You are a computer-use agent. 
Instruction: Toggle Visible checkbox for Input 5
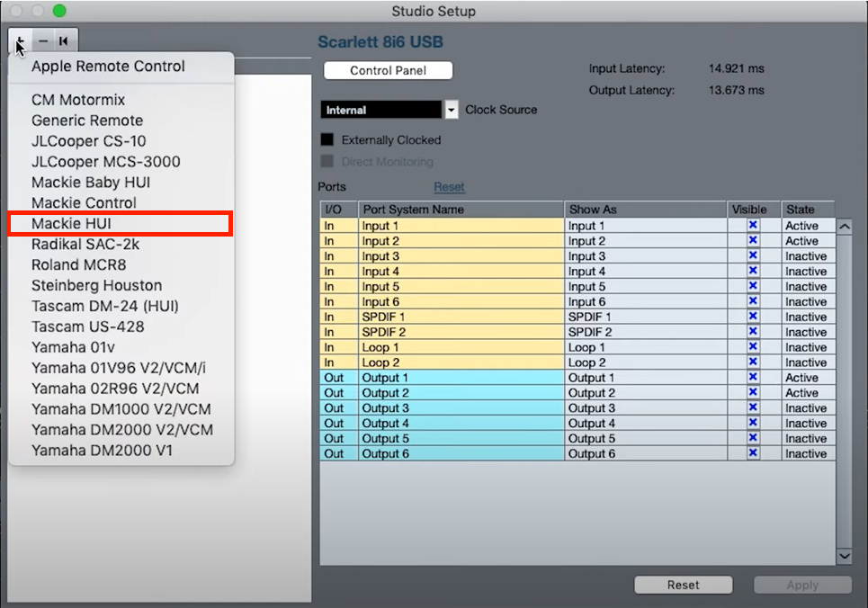(753, 286)
